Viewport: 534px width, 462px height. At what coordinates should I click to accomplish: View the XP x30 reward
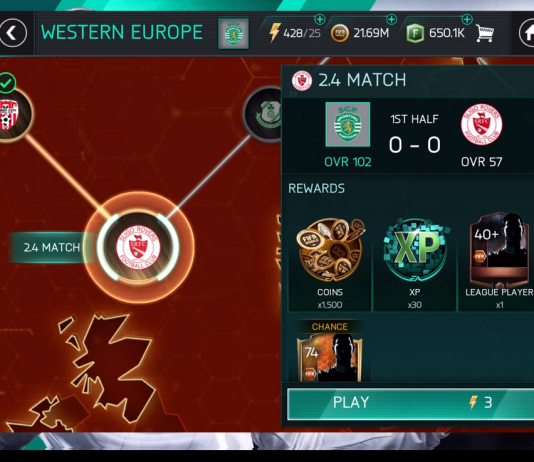[414, 264]
